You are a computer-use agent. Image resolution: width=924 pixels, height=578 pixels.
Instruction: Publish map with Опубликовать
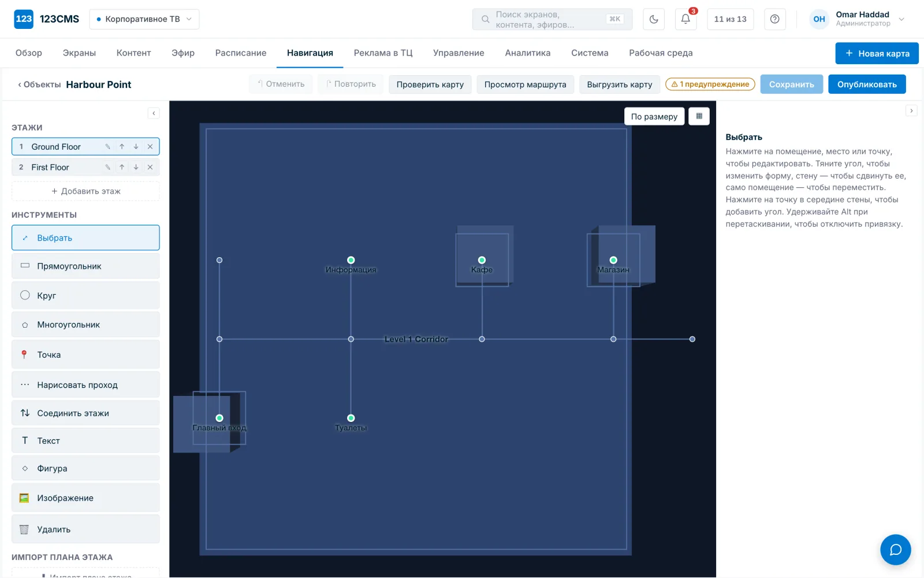(867, 84)
